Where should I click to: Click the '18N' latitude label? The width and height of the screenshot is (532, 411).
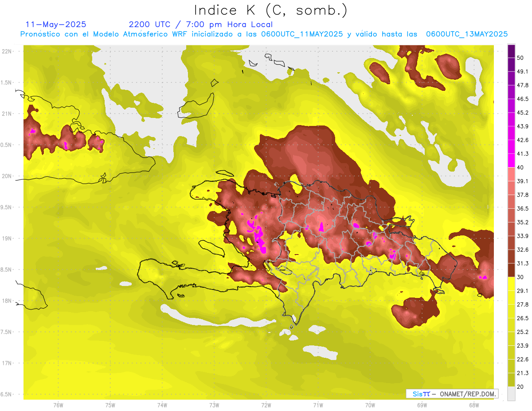(8, 301)
